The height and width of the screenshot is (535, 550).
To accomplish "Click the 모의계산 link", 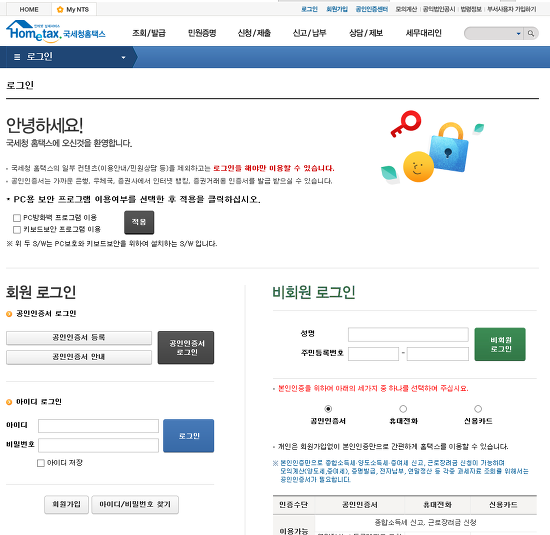I will 406,9.
